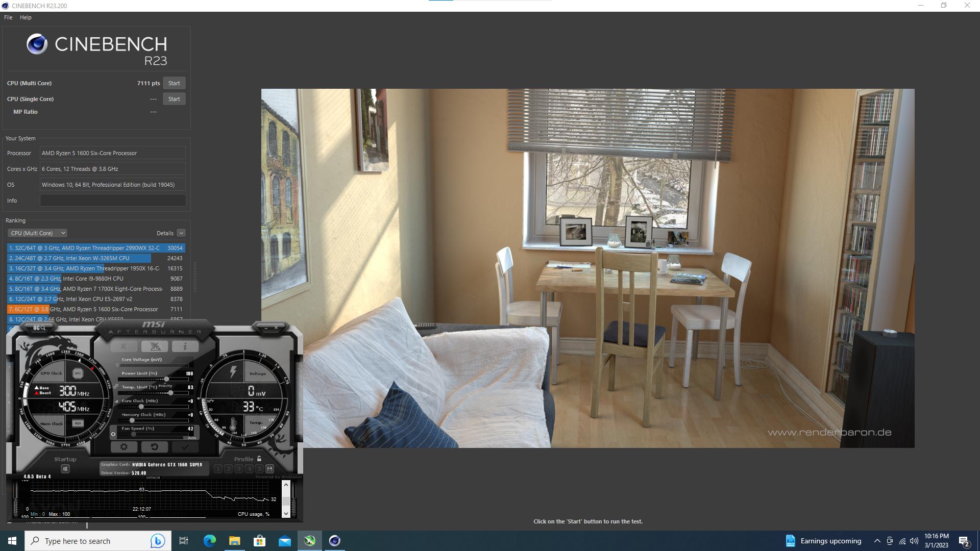Select Afterburner profile slot 5
Image resolution: width=980 pixels, height=551 pixels.
pyautogui.click(x=259, y=469)
